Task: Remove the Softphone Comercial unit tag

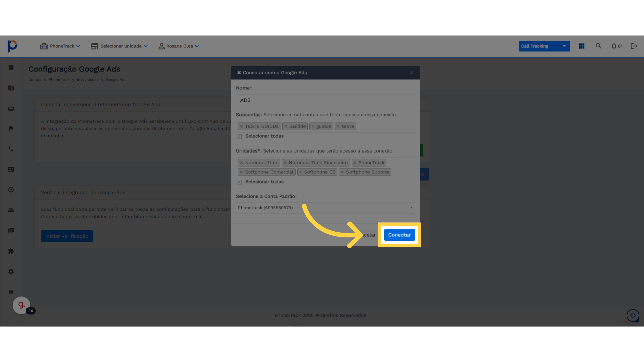Action: 241,172
